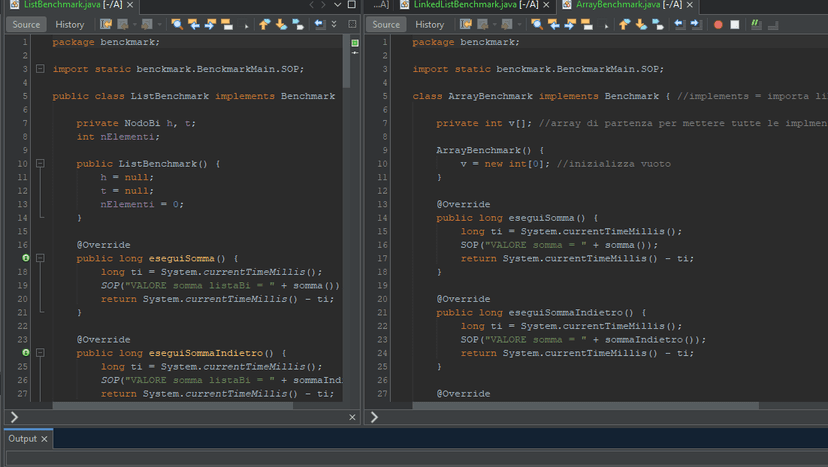Shift line right in ArrayBenchmark toolbar
This screenshot has height=467, width=828.
tap(696, 24)
